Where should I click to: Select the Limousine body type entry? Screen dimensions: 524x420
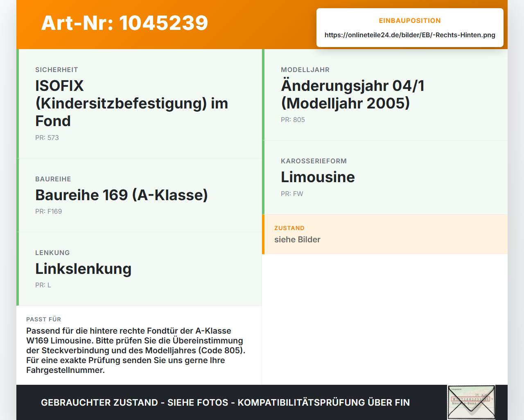385,177
